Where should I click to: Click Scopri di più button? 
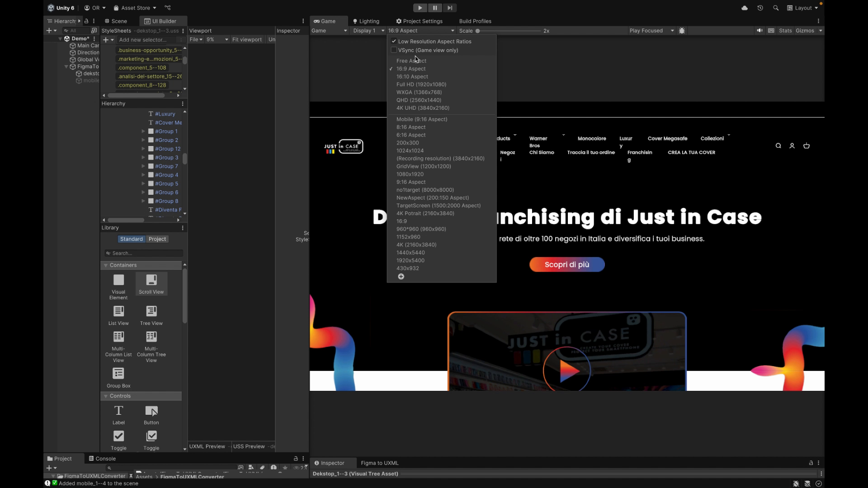click(567, 265)
